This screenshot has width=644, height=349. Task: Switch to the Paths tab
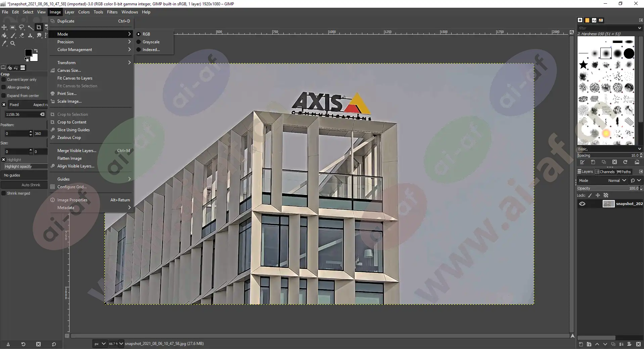[x=624, y=172]
